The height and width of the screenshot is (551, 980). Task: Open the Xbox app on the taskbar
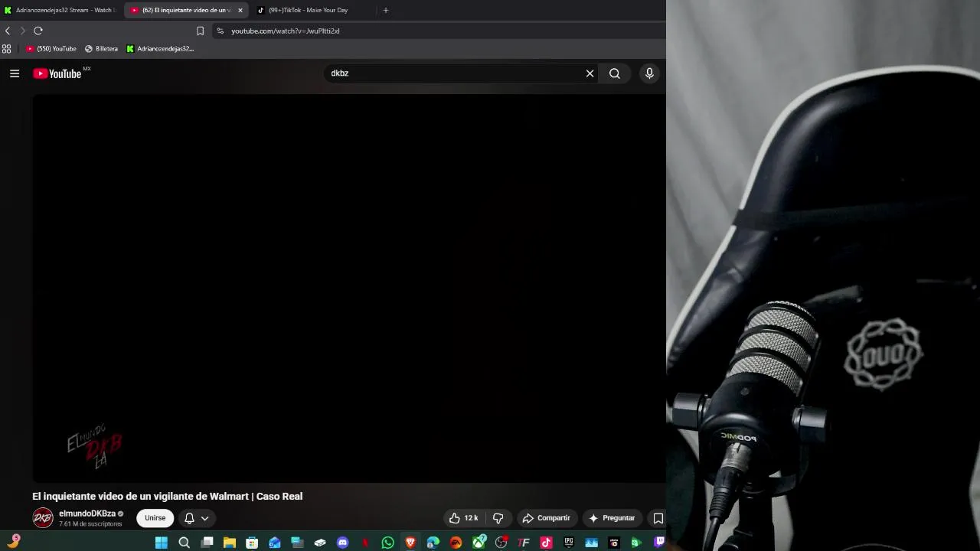pos(479,543)
